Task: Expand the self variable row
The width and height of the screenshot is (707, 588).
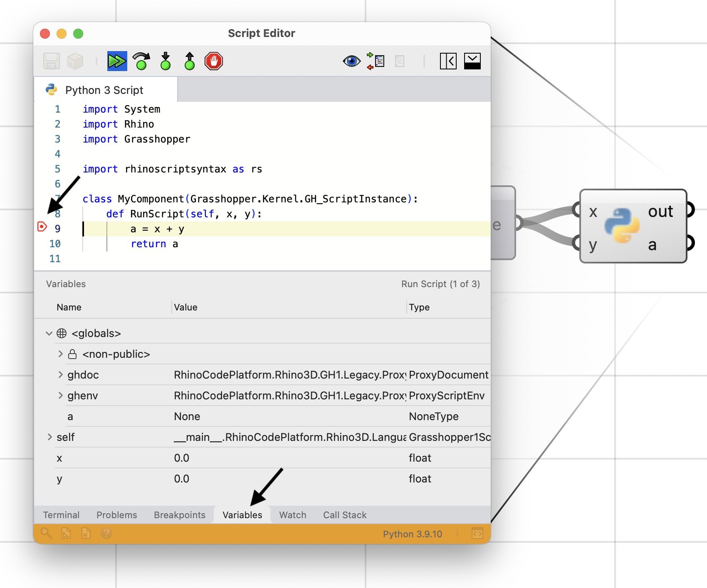Action: (49, 437)
